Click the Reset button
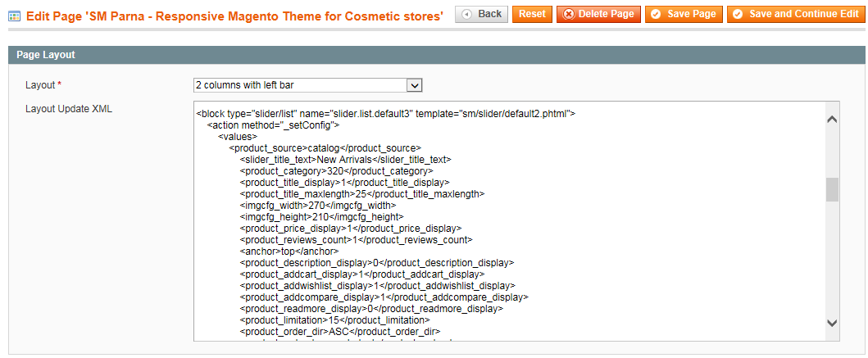 click(x=532, y=14)
